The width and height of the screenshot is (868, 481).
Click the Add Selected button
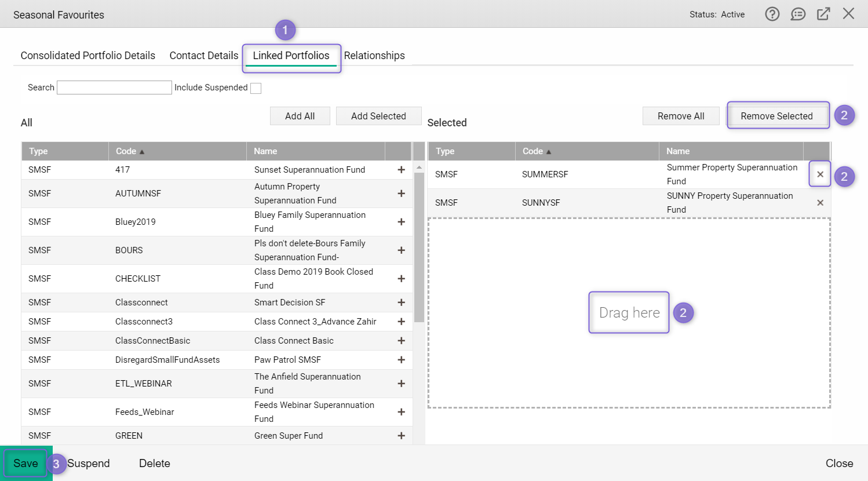[378, 116]
